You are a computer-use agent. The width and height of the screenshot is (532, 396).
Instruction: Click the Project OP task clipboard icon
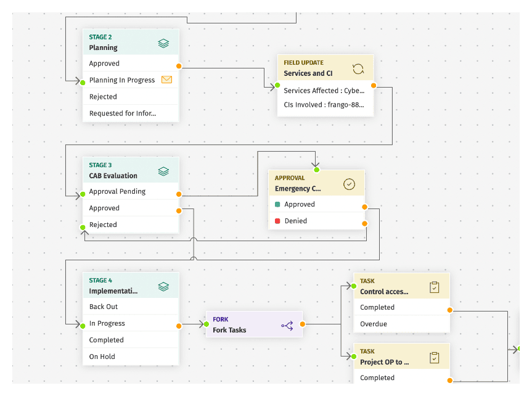[435, 357]
